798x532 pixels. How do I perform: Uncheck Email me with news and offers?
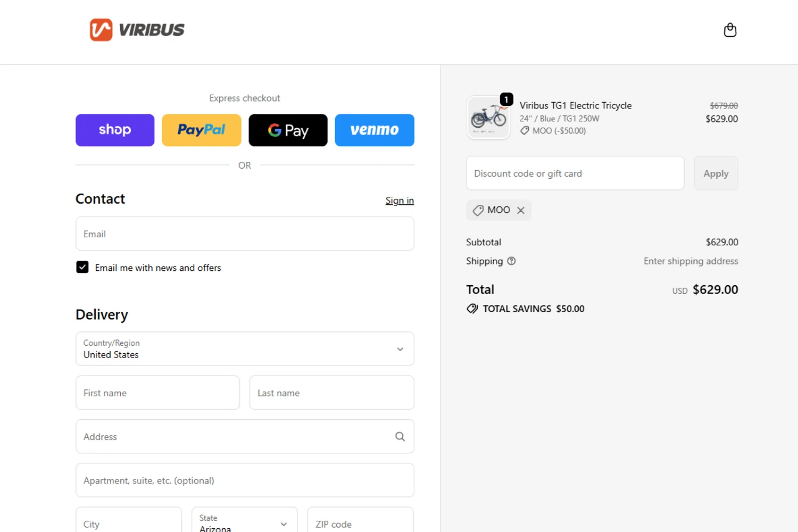click(82, 267)
